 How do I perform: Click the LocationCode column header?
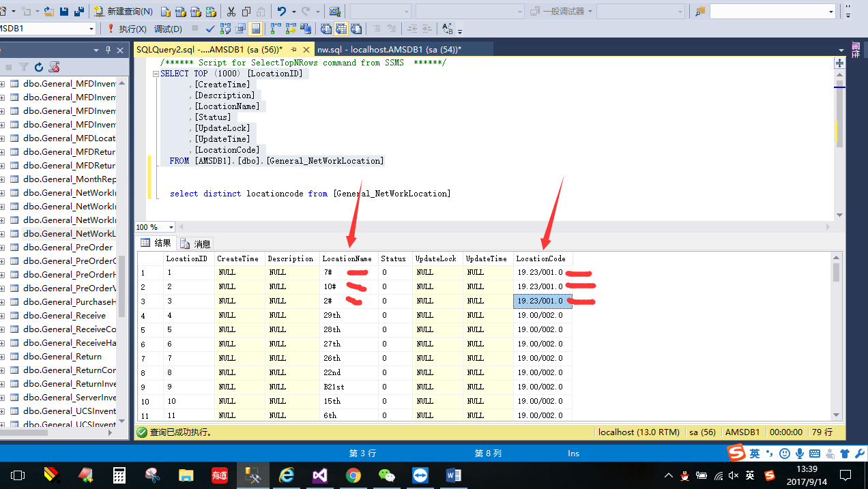coord(542,258)
